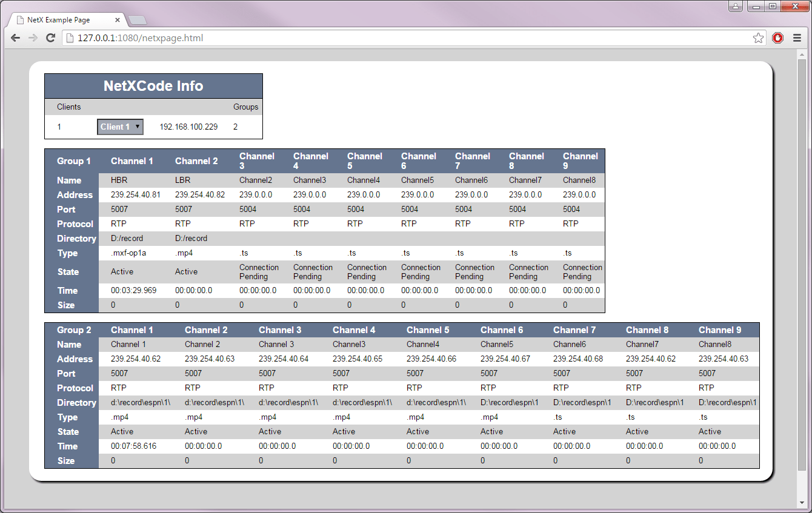Click Group 1 State row label
The image size is (812, 513).
(x=68, y=272)
